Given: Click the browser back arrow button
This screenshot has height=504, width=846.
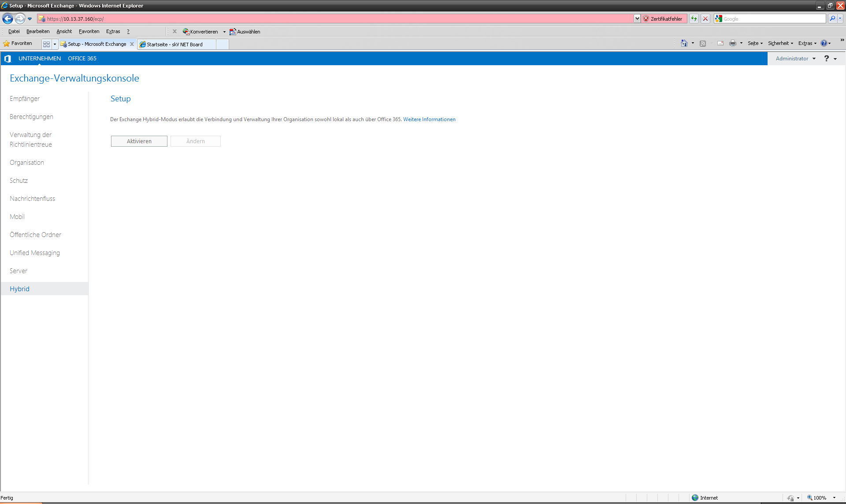Looking at the screenshot, I should [7, 19].
